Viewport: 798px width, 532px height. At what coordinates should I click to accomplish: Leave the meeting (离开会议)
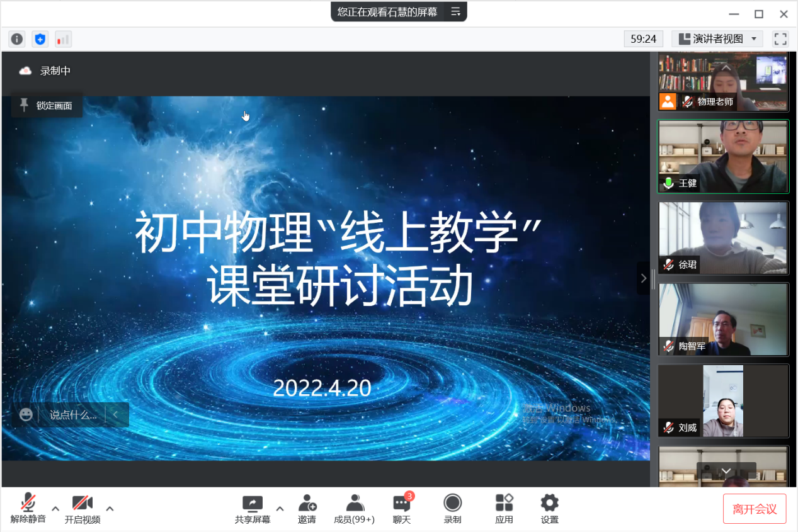click(754, 509)
